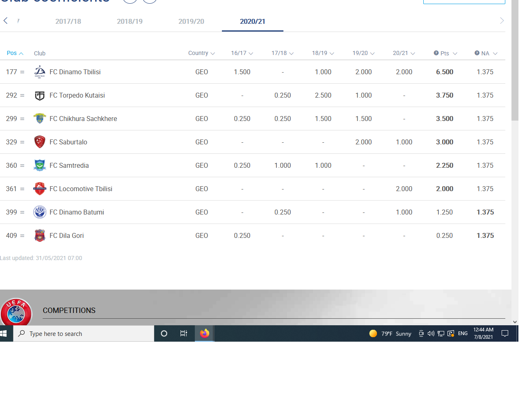
Task: Click the info icon beside NA
Action: [477, 53]
